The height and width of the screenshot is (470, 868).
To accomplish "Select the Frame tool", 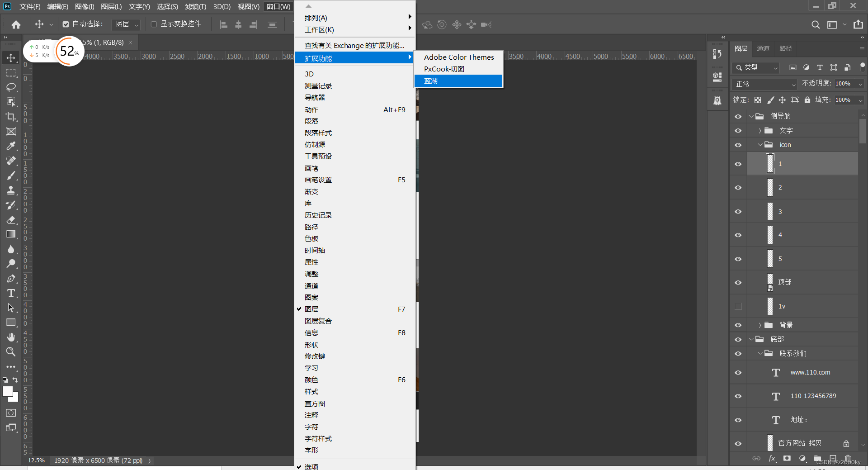I will 11,131.
